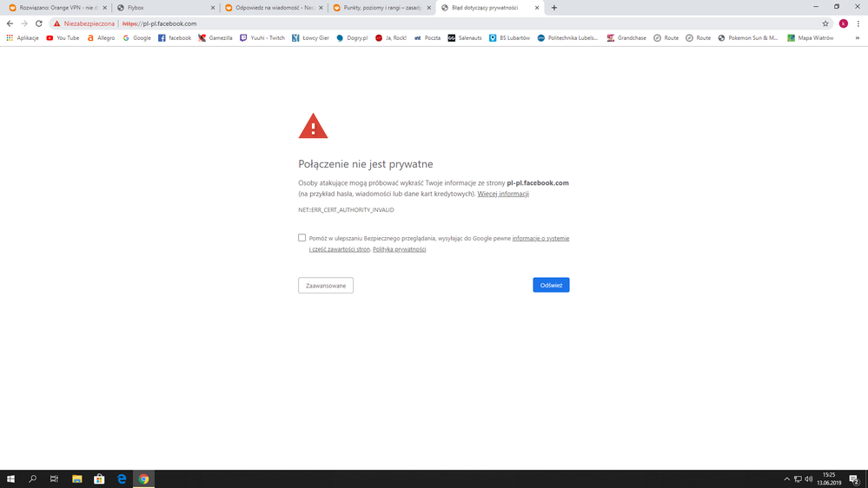868x488 pixels.
Task: Click the blue Odśwież button
Action: point(551,285)
